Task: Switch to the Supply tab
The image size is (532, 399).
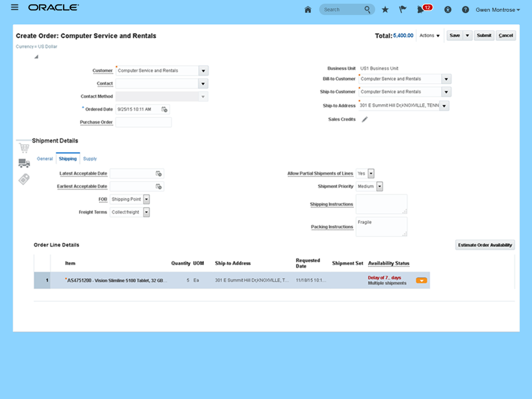Action: tap(90, 159)
